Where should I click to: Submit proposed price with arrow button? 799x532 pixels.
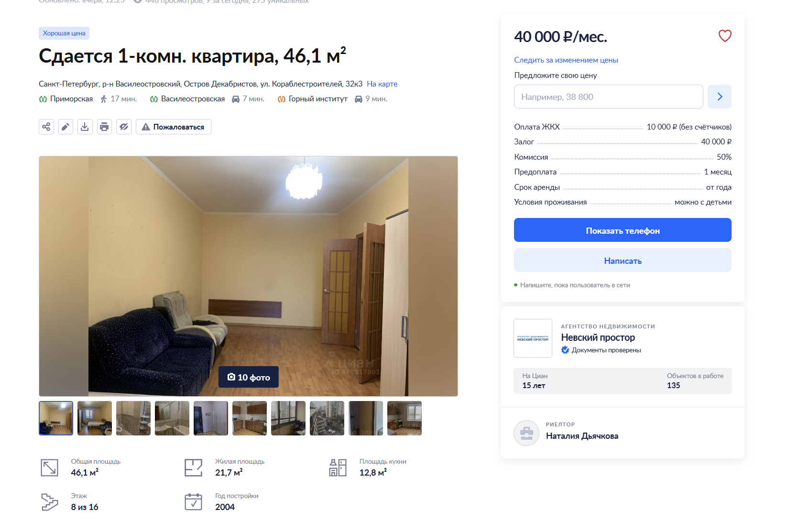[720, 97]
